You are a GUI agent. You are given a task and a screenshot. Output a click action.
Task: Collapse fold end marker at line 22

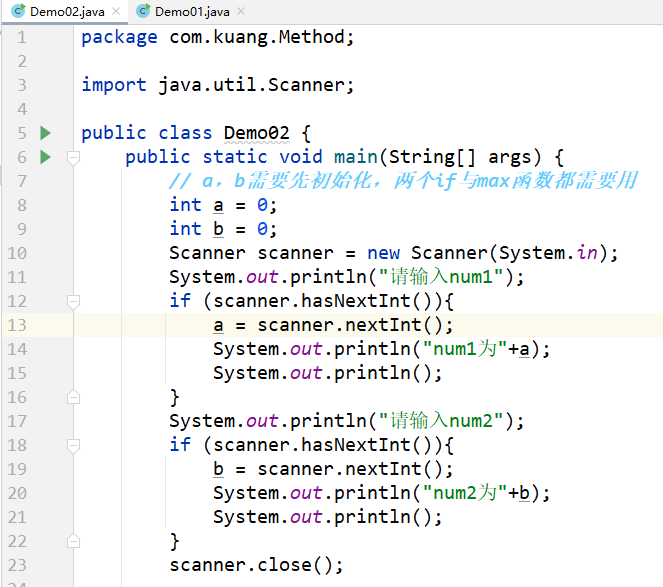point(74,541)
